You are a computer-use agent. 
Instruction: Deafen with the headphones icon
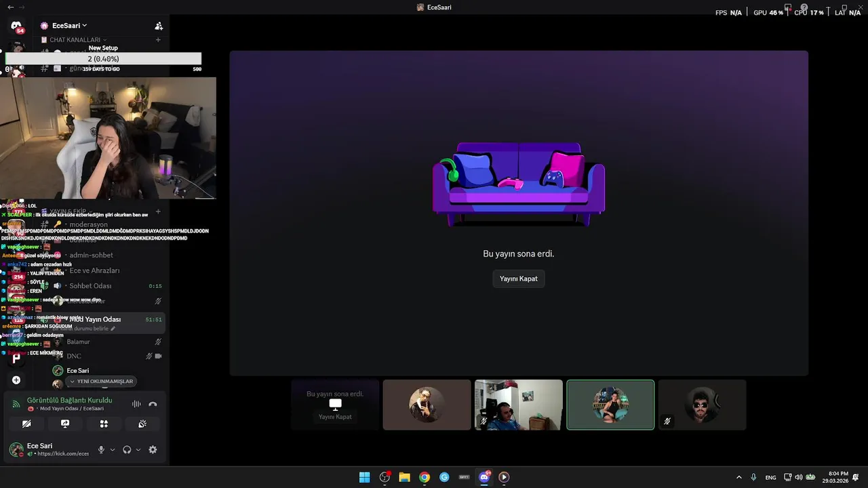(127, 449)
